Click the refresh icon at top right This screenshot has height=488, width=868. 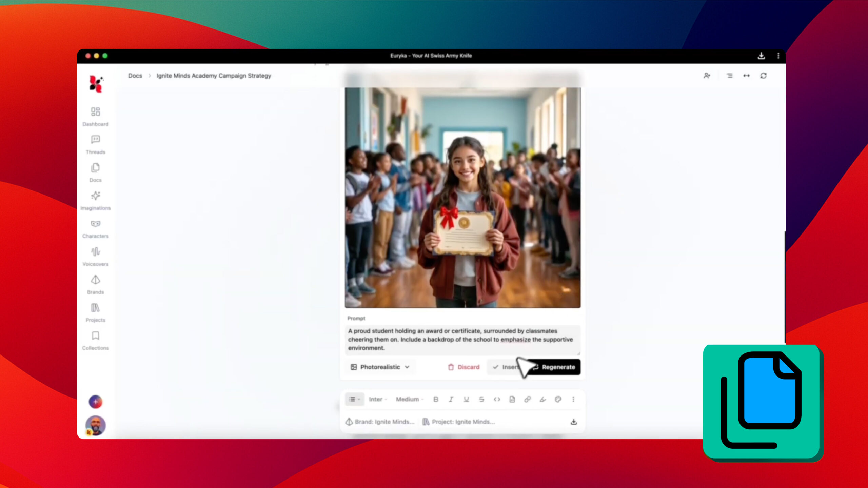[763, 76]
